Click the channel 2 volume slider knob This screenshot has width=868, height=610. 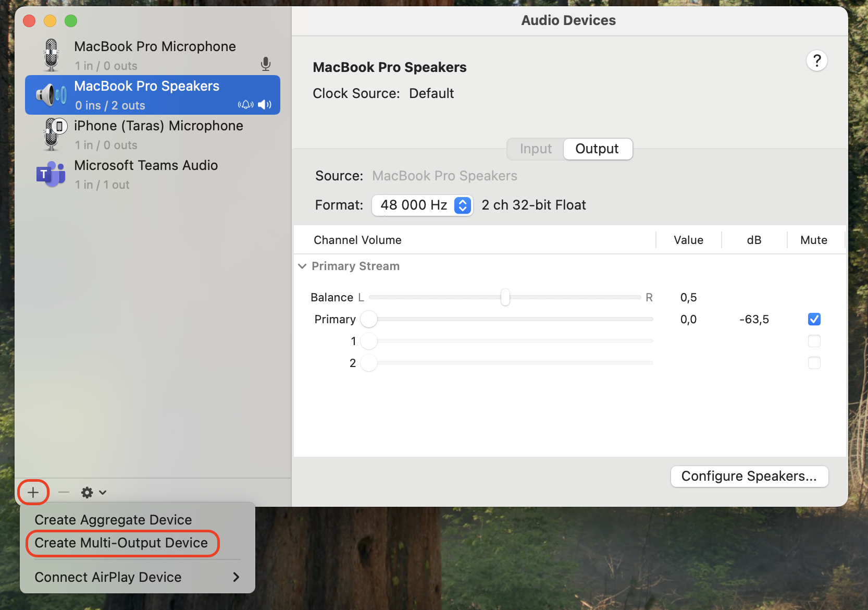[369, 363]
